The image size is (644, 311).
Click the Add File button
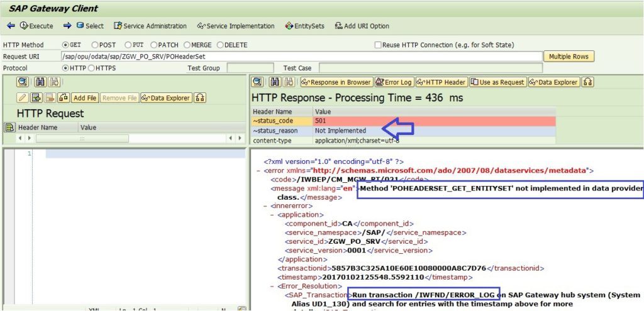(85, 98)
